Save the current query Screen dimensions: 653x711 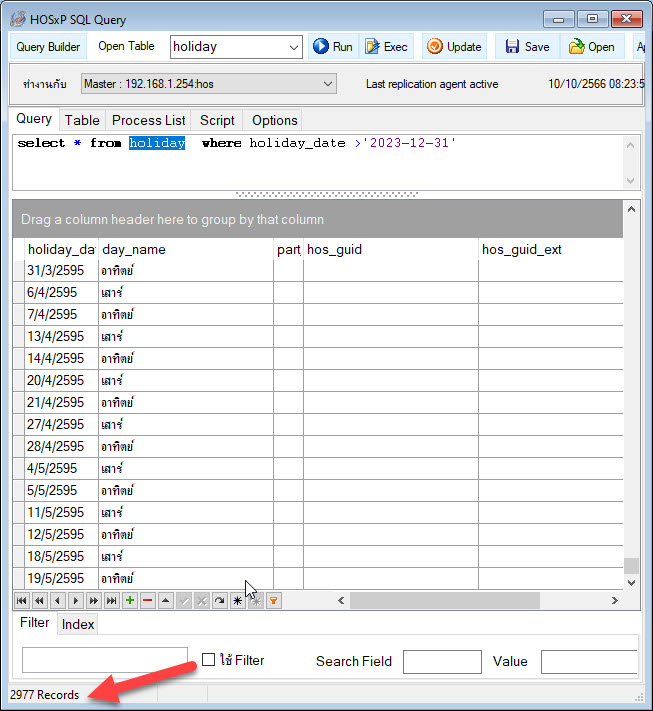(527, 47)
